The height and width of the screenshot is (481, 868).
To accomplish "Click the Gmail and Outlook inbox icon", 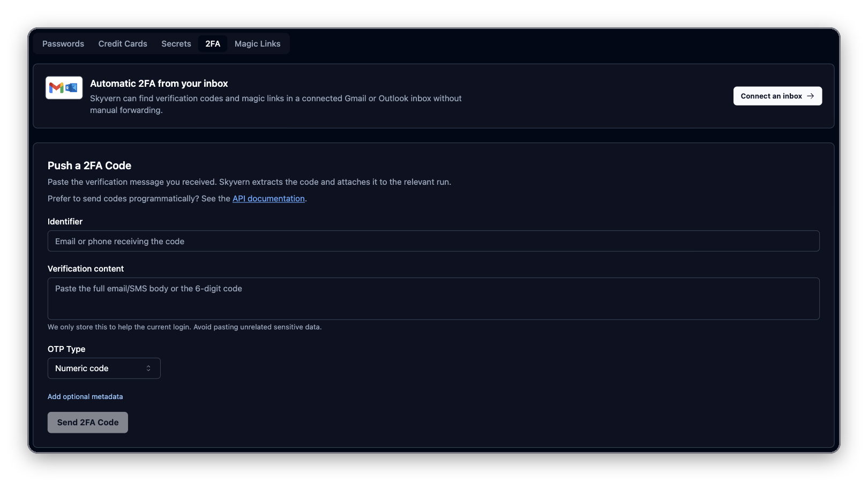I will [x=64, y=88].
